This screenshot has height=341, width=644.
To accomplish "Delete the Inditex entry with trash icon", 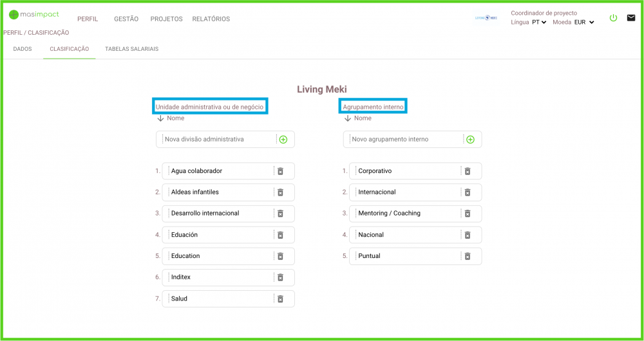I will 280,277.
